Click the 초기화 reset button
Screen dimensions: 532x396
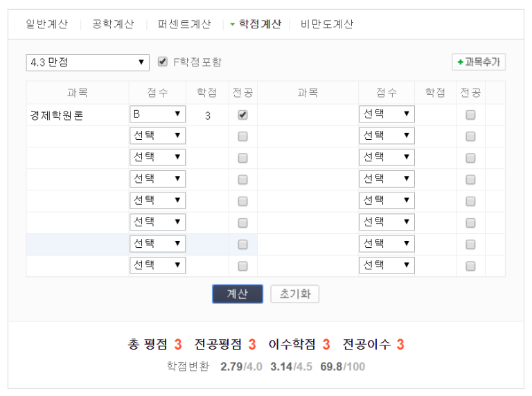tap(294, 294)
